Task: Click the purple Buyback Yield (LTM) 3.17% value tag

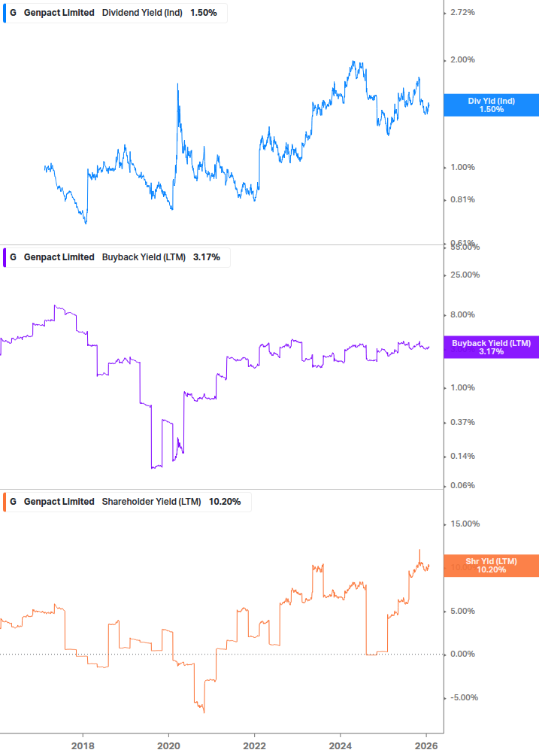Action: (x=492, y=347)
